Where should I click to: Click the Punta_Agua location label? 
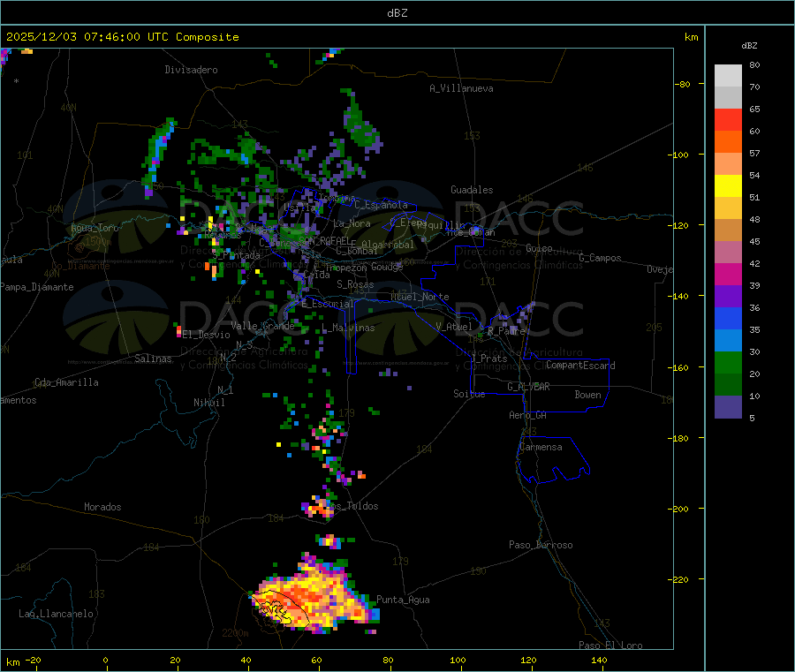click(x=403, y=600)
